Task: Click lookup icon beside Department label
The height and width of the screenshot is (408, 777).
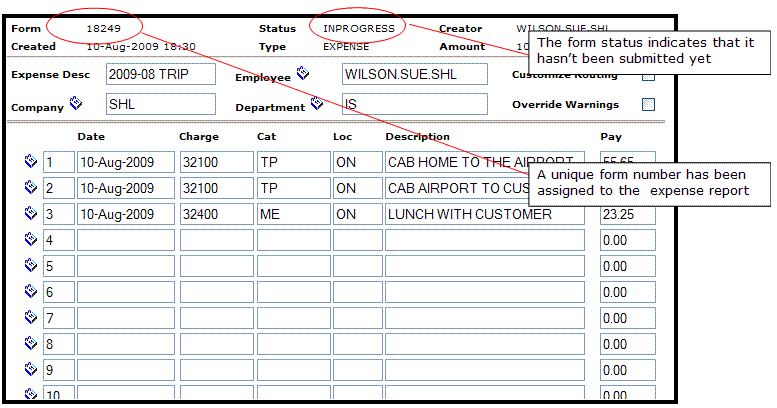Action: tap(317, 103)
